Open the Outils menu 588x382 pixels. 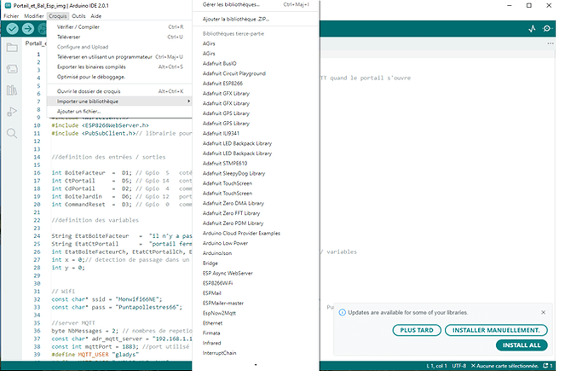point(78,16)
